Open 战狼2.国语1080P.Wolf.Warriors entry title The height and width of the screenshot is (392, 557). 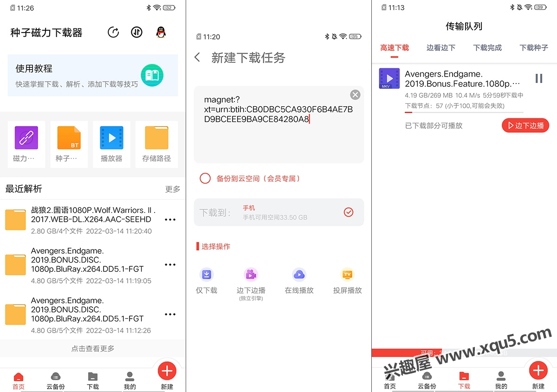(93, 215)
